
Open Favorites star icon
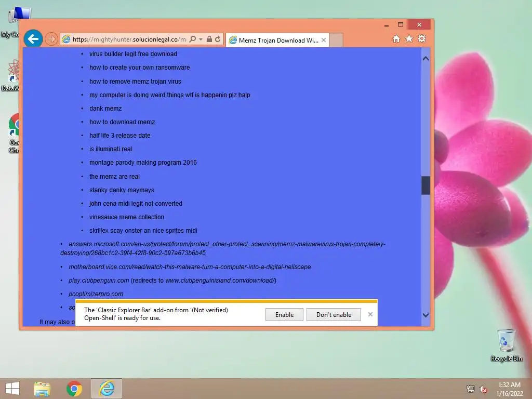click(x=409, y=38)
